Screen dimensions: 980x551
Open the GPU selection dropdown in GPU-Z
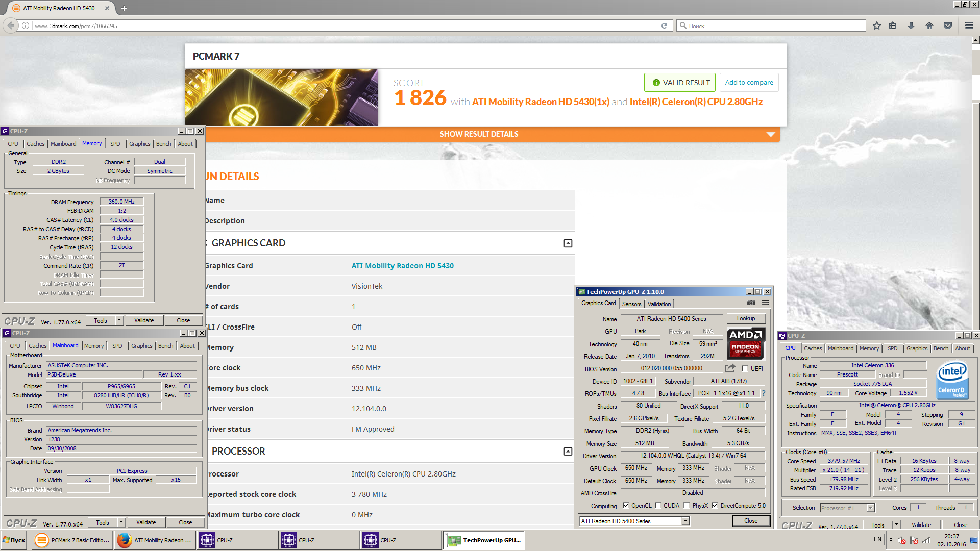pyautogui.click(x=685, y=521)
